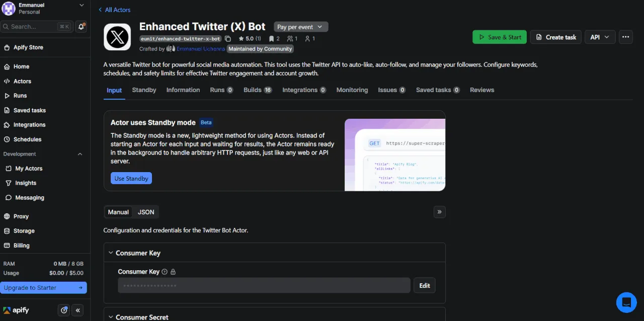The width and height of the screenshot is (644, 321).
Task: Click the bookmark count icon
Action: coord(272,39)
